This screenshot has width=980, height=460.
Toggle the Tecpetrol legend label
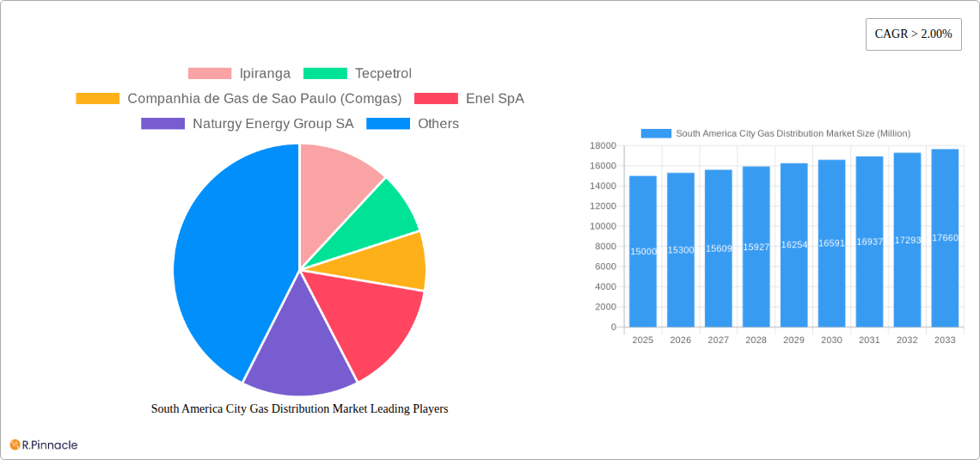tap(383, 74)
